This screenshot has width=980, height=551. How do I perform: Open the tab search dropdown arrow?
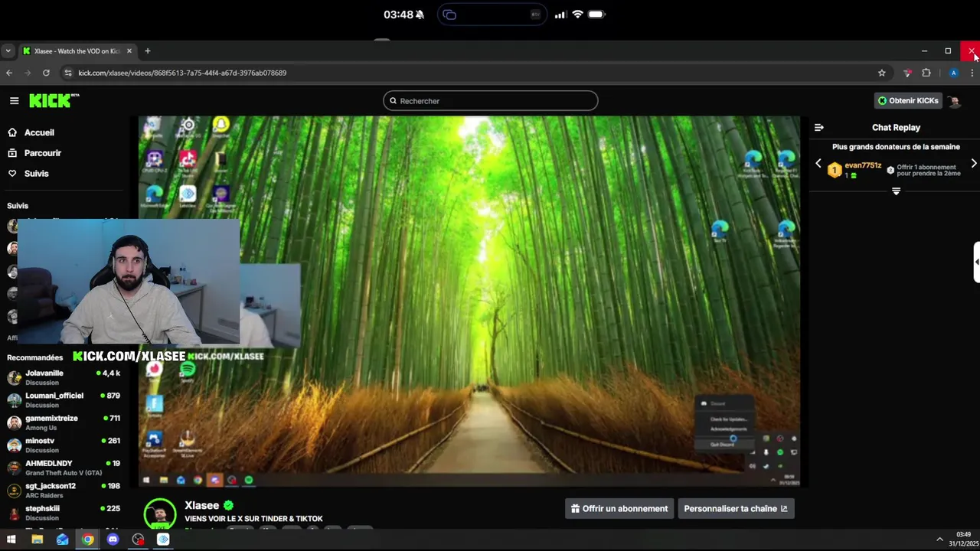(8, 51)
